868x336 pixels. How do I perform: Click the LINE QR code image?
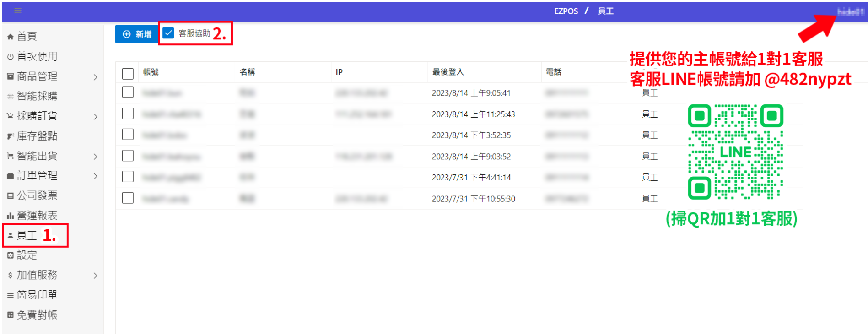click(735, 152)
